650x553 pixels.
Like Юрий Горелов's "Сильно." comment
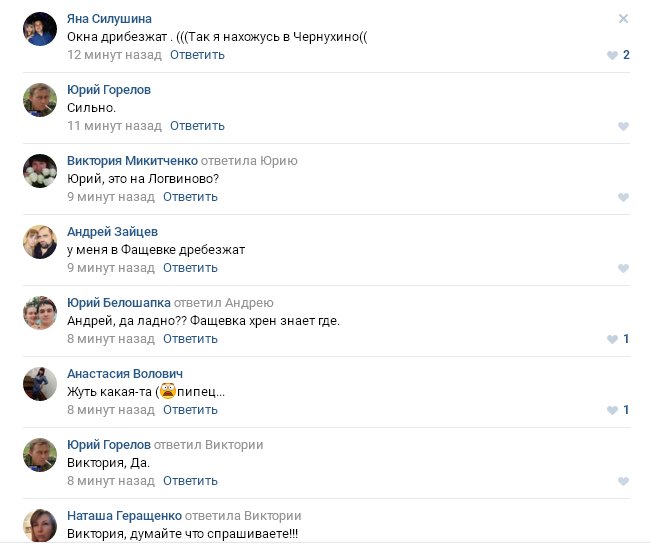click(623, 126)
